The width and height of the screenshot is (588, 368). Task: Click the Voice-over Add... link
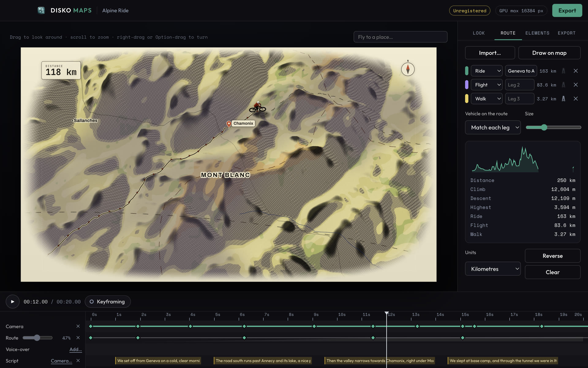pos(76,349)
